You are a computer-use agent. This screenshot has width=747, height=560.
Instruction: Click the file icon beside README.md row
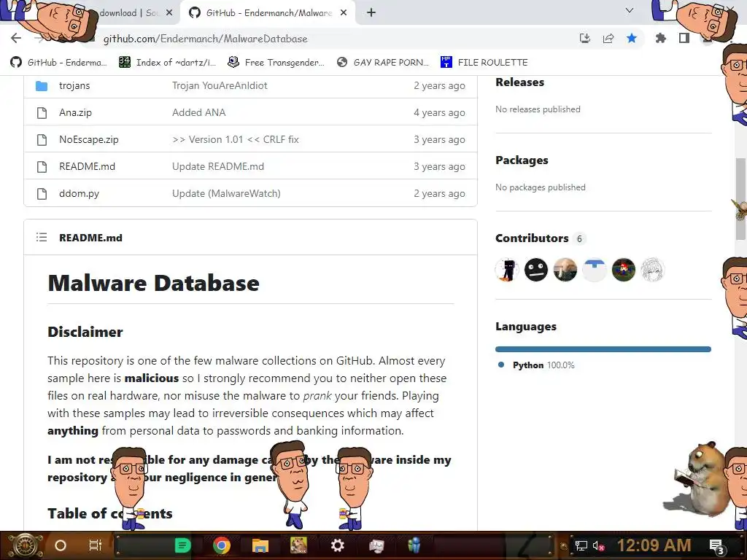point(42,167)
